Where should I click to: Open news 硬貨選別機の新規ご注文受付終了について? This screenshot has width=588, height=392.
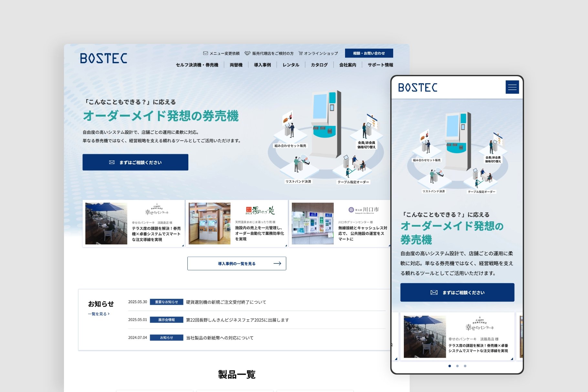pos(226,302)
